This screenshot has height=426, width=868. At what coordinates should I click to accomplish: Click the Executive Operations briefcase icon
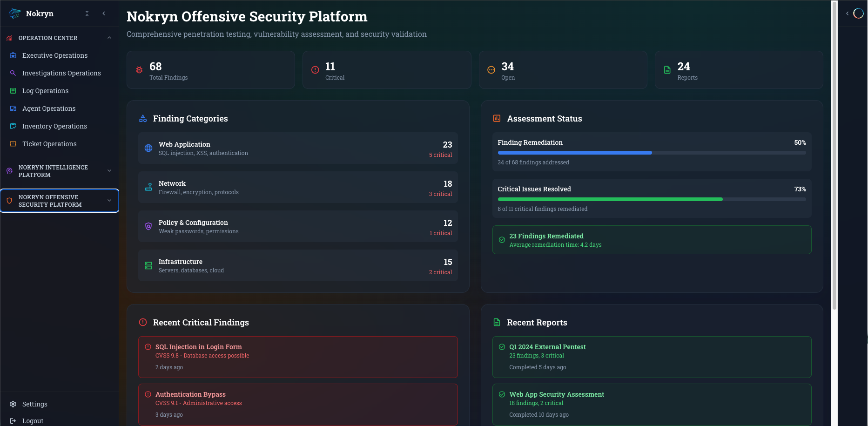[x=13, y=55]
